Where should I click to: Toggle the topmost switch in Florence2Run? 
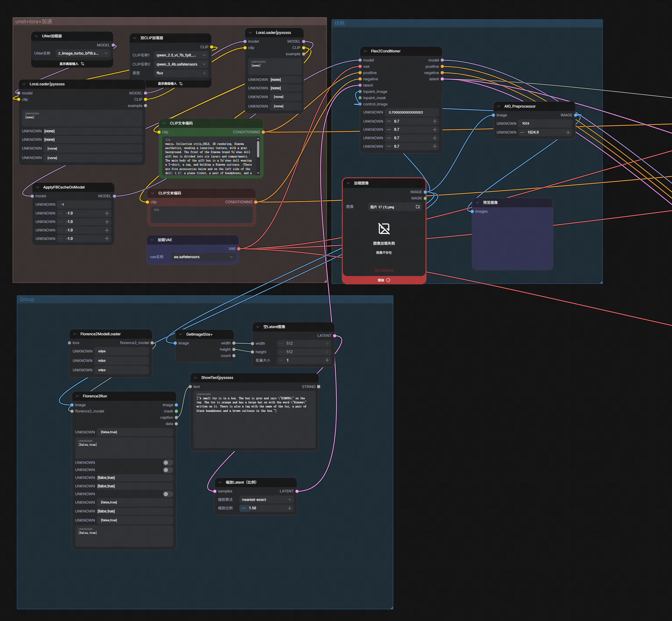168,463
